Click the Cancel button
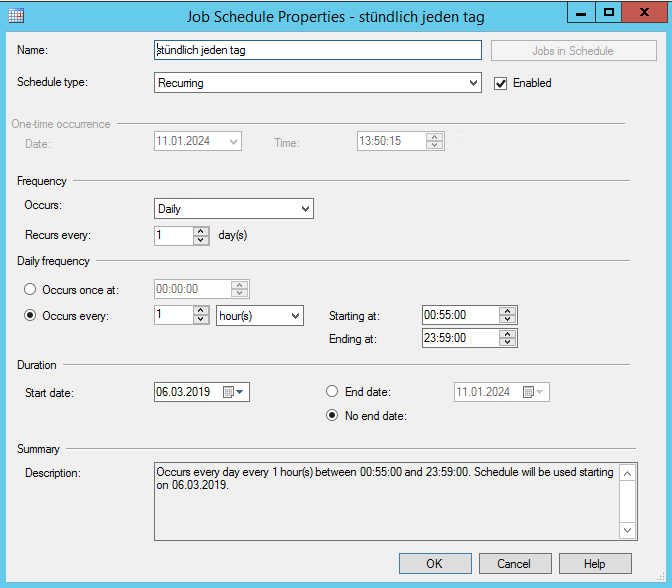The width and height of the screenshot is (672, 588). click(x=515, y=563)
